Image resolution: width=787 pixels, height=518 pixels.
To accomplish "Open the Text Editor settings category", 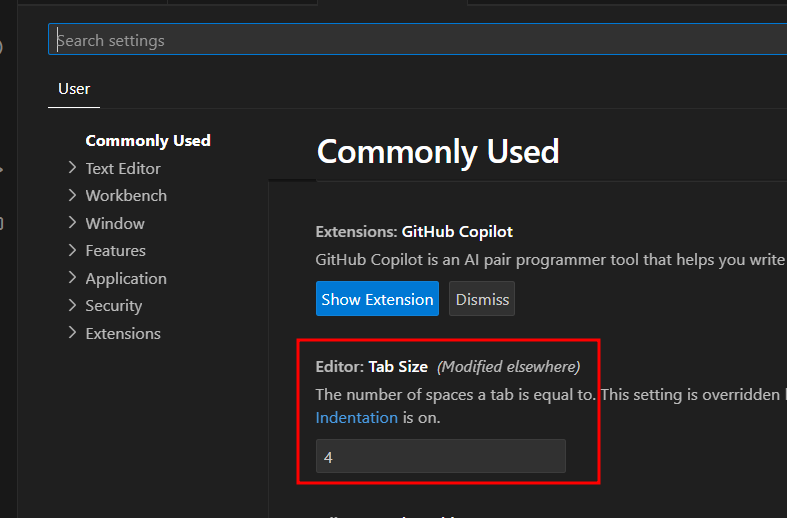I will click(123, 168).
